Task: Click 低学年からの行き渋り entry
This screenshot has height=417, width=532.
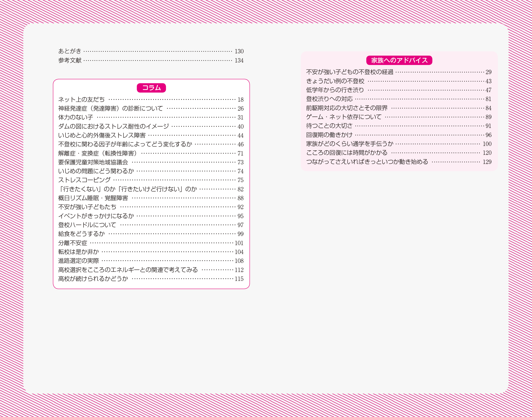Action: click(x=399, y=90)
